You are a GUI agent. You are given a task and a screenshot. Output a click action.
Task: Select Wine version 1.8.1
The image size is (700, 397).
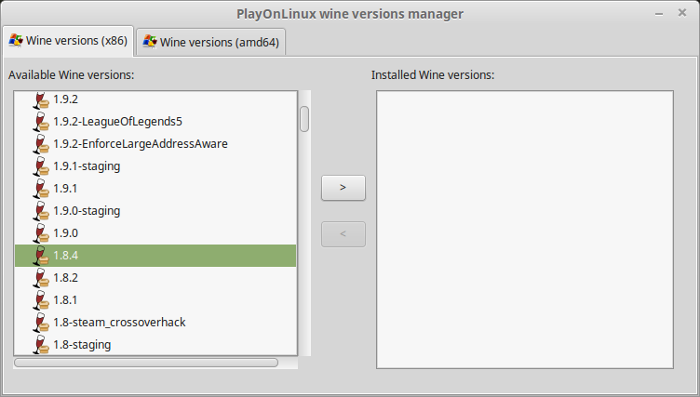click(x=65, y=300)
